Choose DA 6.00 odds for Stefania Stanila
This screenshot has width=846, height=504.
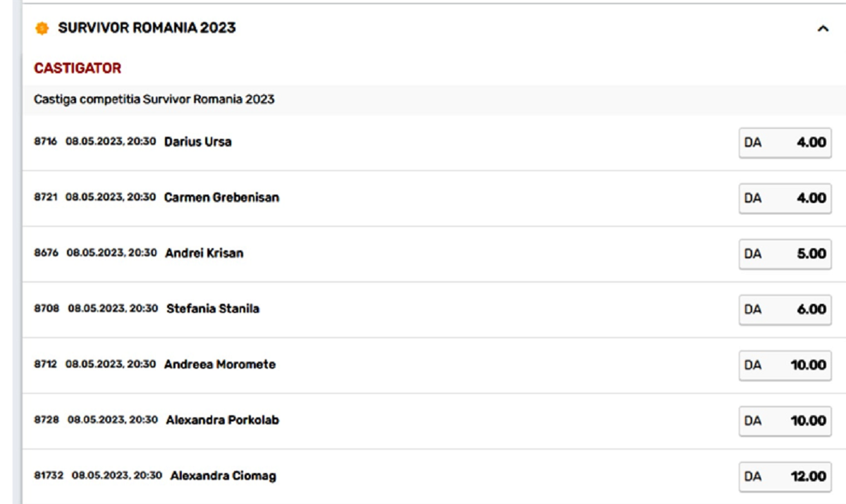click(x=785, y=309)
